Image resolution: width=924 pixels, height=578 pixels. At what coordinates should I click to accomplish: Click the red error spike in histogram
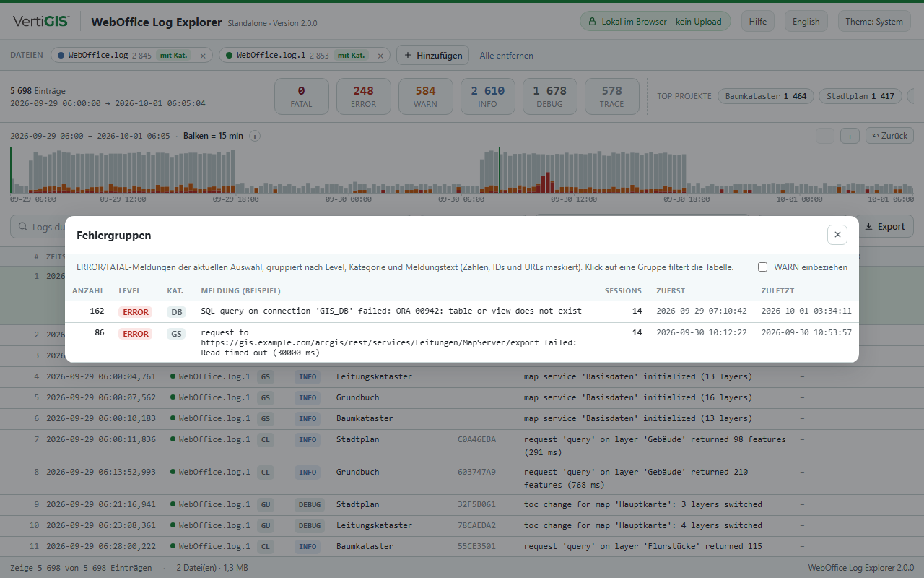[x=548, y=182]
